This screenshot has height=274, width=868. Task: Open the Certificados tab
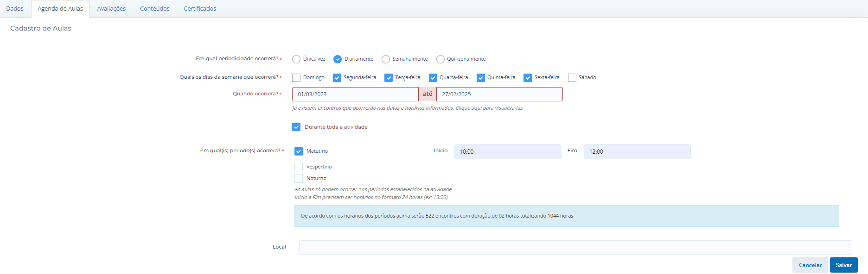click(x=200, y=9)
